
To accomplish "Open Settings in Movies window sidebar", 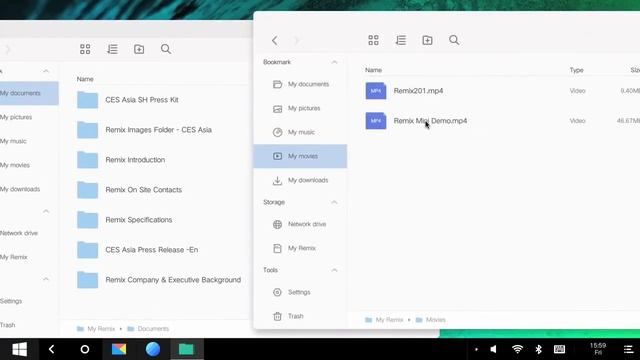I will (x=300, y=292).
